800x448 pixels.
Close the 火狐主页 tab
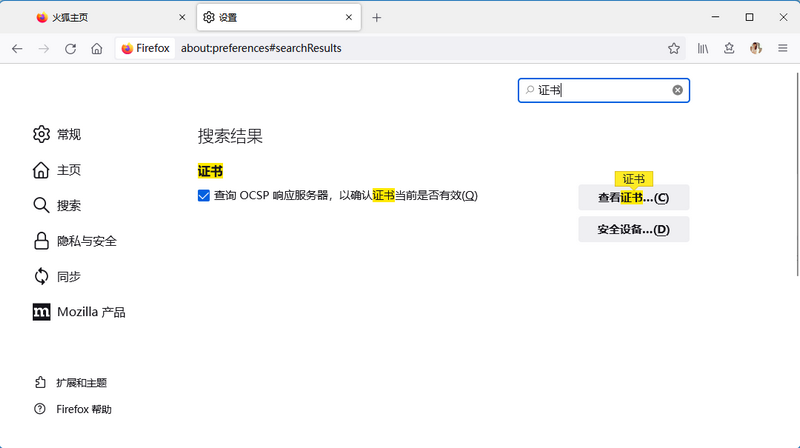click(182, 17)
